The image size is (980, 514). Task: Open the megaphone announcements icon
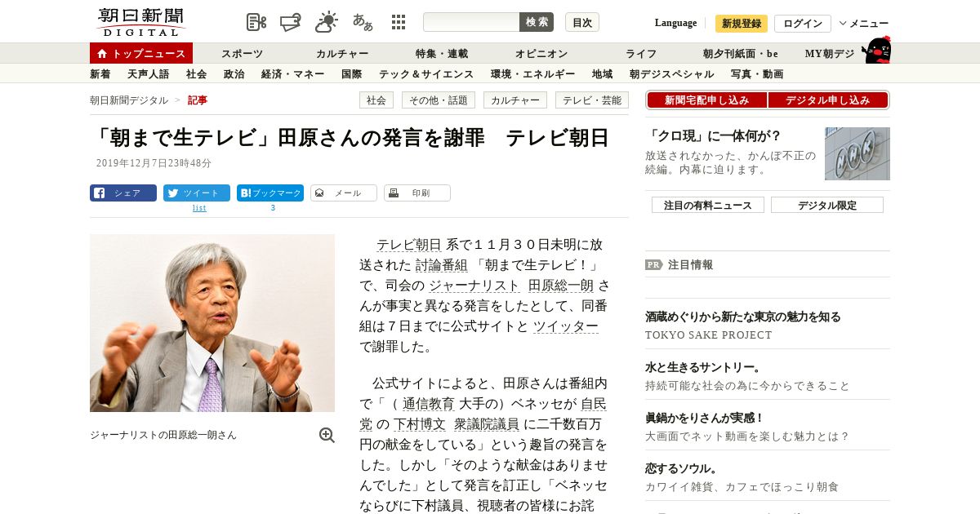coord(291,22)
